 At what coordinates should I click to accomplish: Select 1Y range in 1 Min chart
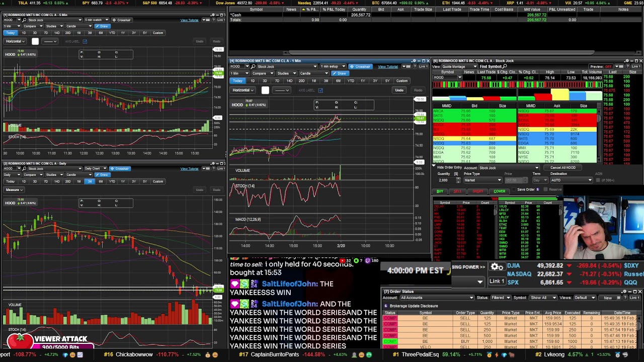click(x=363, y=80)
